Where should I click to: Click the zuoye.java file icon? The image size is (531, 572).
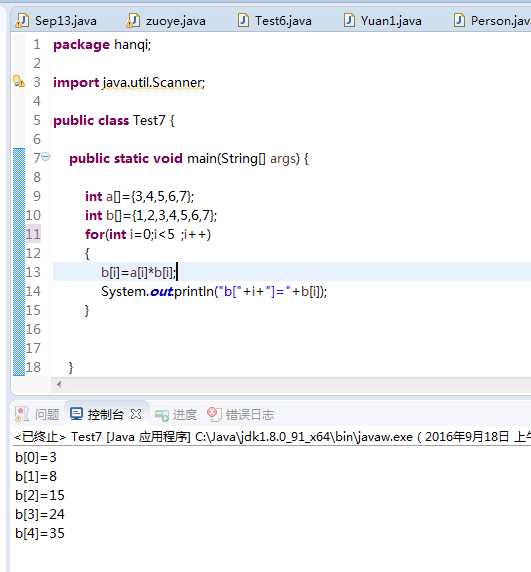tap(133, 21)
